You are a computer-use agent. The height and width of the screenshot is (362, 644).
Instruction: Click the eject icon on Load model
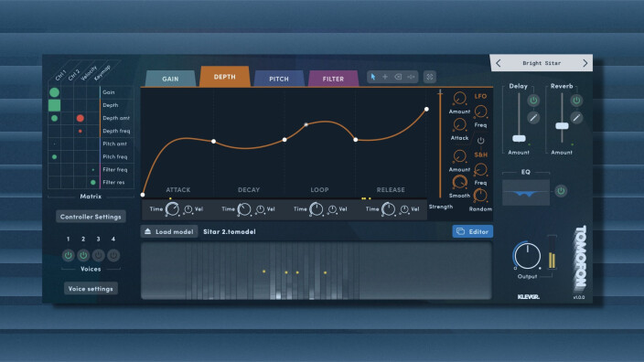tap(148, 231)
